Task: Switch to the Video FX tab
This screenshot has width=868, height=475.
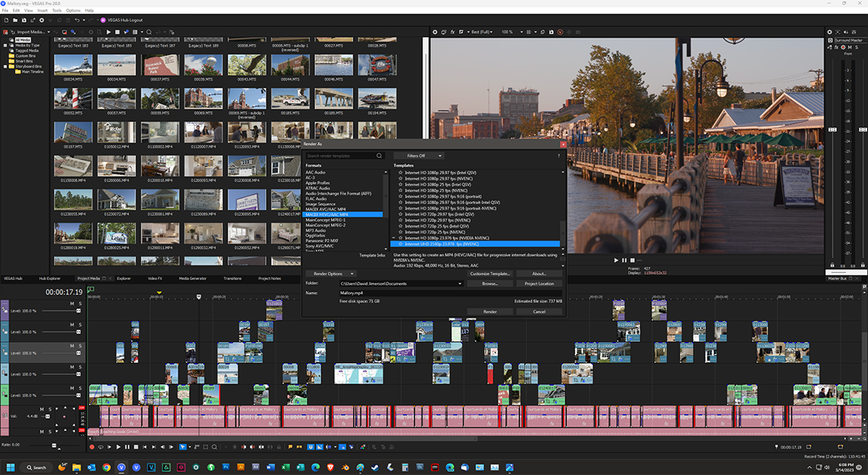Action: coord(155,279)
